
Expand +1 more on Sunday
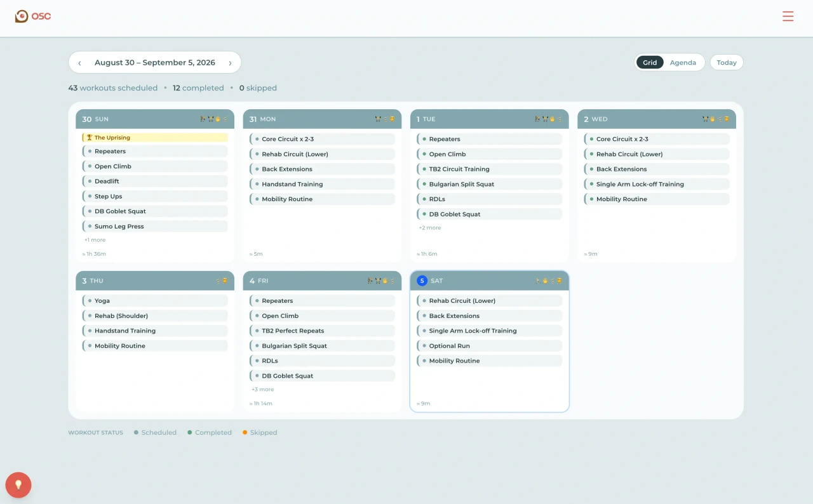95,240
